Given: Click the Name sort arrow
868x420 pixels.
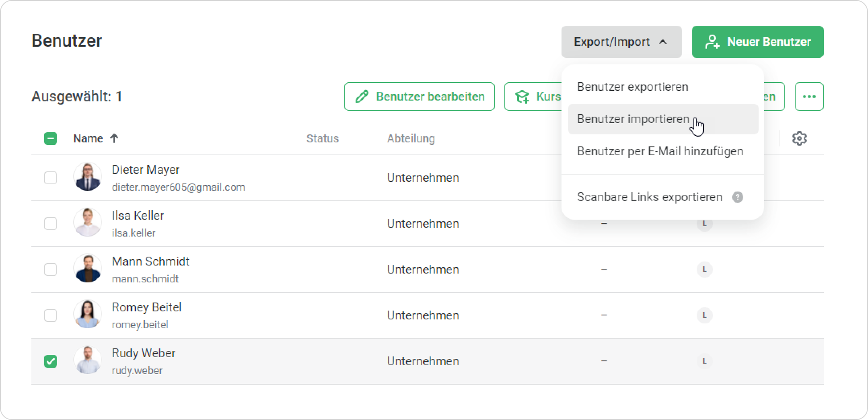Looking at the screenshot, I should pos(114,138).
